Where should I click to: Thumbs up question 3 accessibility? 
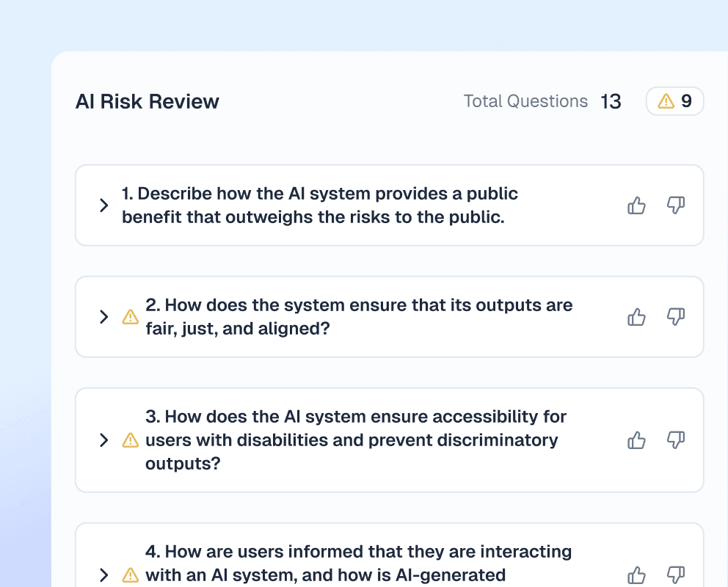(636, 440)
